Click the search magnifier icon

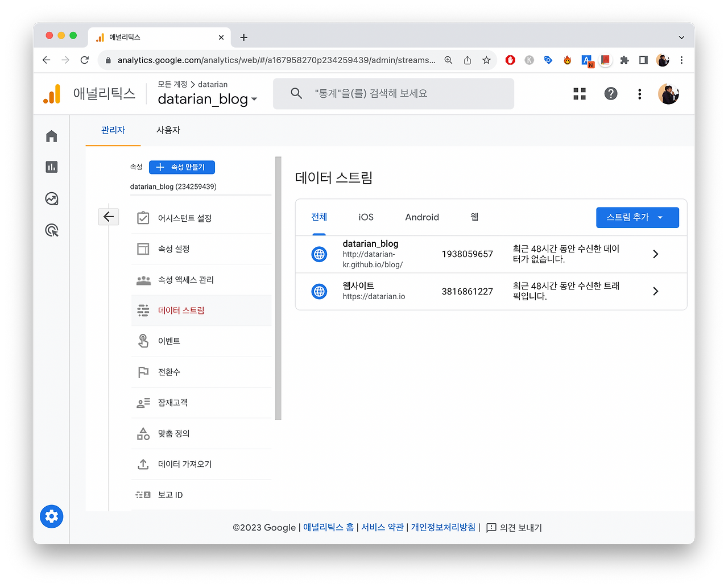[x=296, y=93]
